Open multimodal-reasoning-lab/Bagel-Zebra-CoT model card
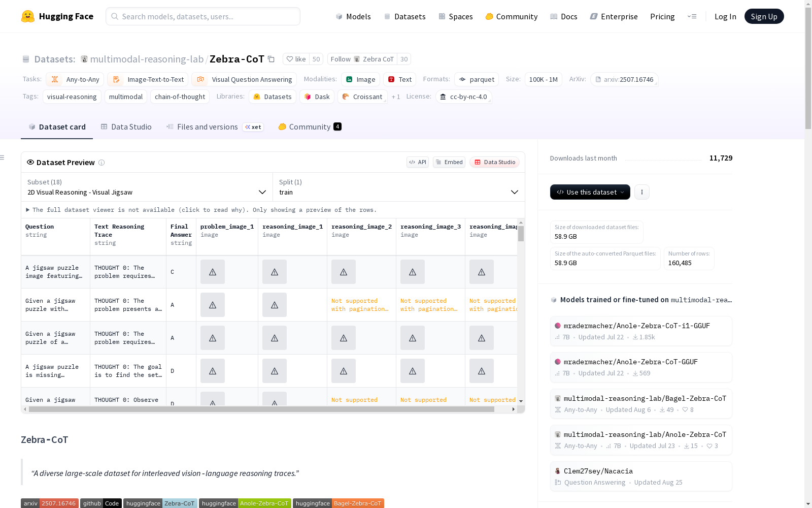This screenshot has width=812, height=508. point(641,404)
